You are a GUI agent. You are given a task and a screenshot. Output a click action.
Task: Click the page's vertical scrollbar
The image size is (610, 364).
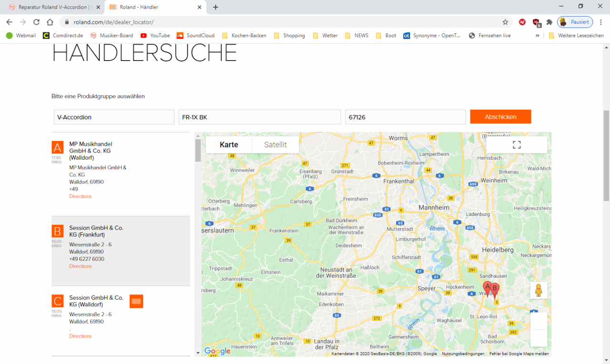coord(606,156)
